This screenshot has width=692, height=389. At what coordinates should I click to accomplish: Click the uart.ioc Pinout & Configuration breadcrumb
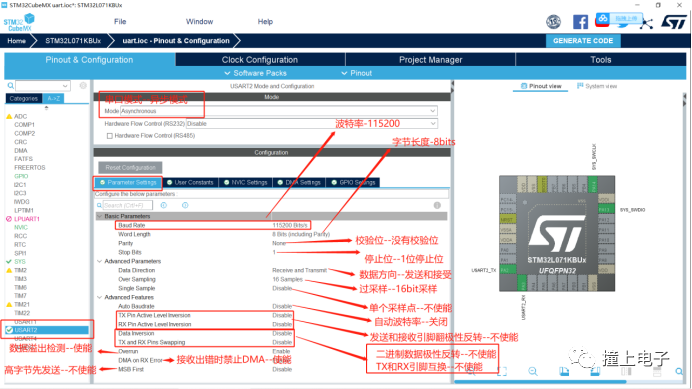pyautogui.click(x=176, y=41)
